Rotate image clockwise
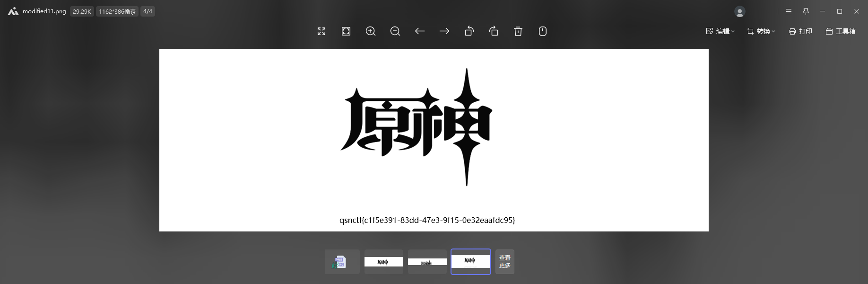The width and height of the screenshot is (868, 284). click(494, 31)
